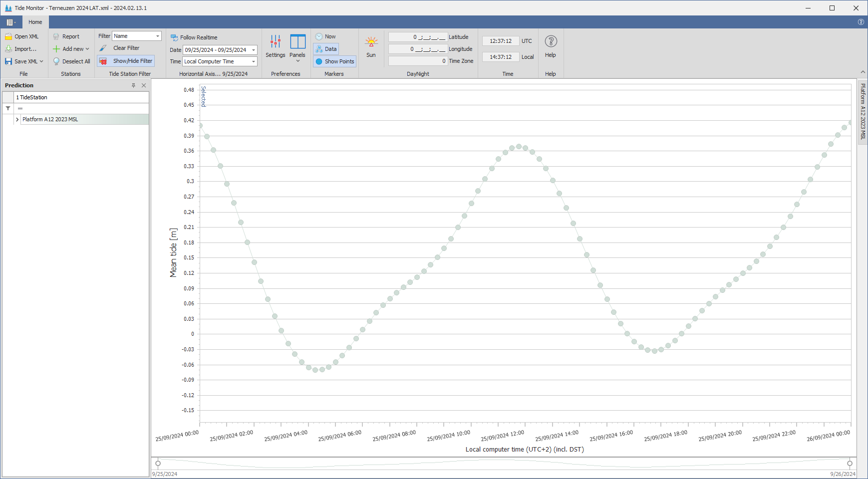Open the Date range dropdown
Image resolution: width=868 pixels, height=479 pixels.
254,50
